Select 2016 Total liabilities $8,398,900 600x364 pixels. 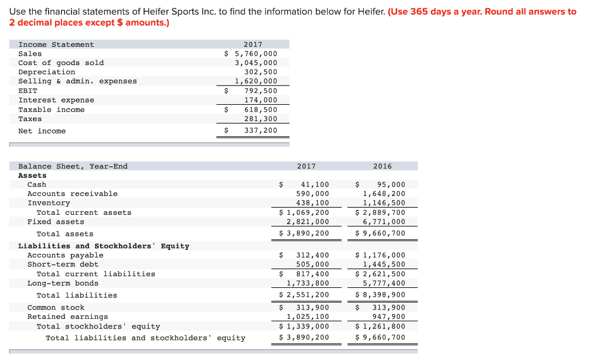(380, 295)
